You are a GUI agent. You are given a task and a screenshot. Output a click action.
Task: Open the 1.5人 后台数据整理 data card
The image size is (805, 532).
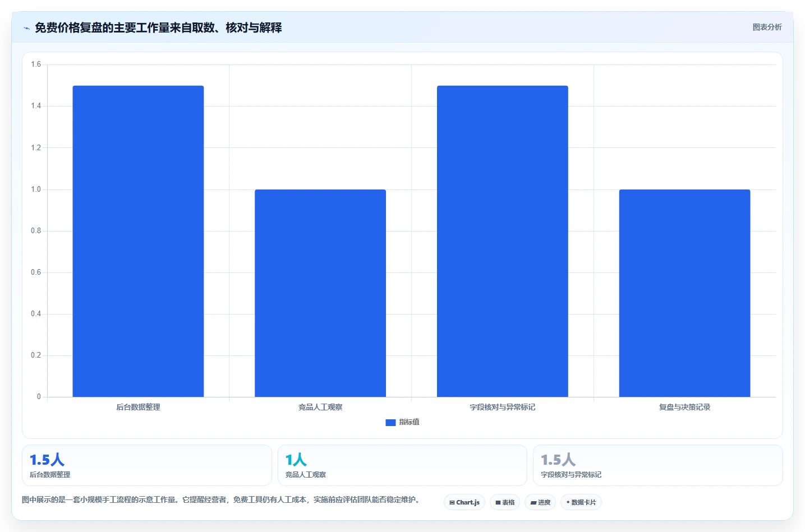pyautogui.click(x=147, y=465)
